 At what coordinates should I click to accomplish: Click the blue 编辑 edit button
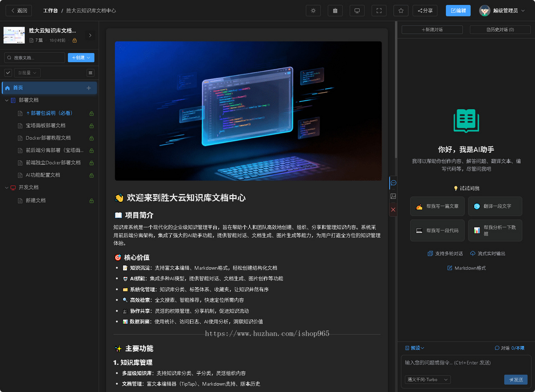[x=458, y=11]
